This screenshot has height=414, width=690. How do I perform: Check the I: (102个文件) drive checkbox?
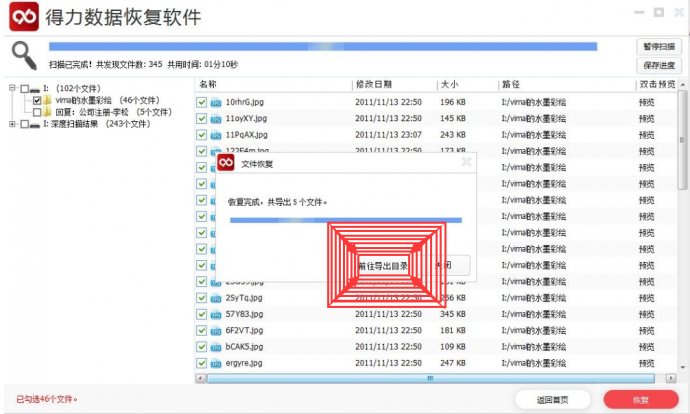25,88
